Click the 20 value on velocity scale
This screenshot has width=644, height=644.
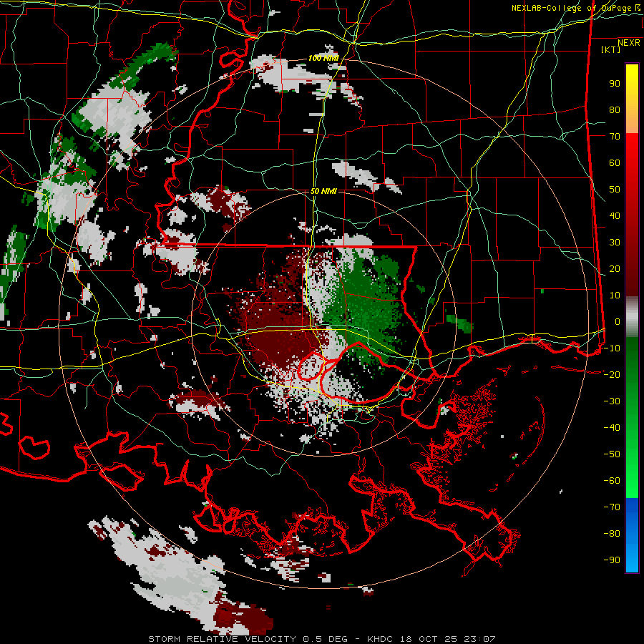615,269
